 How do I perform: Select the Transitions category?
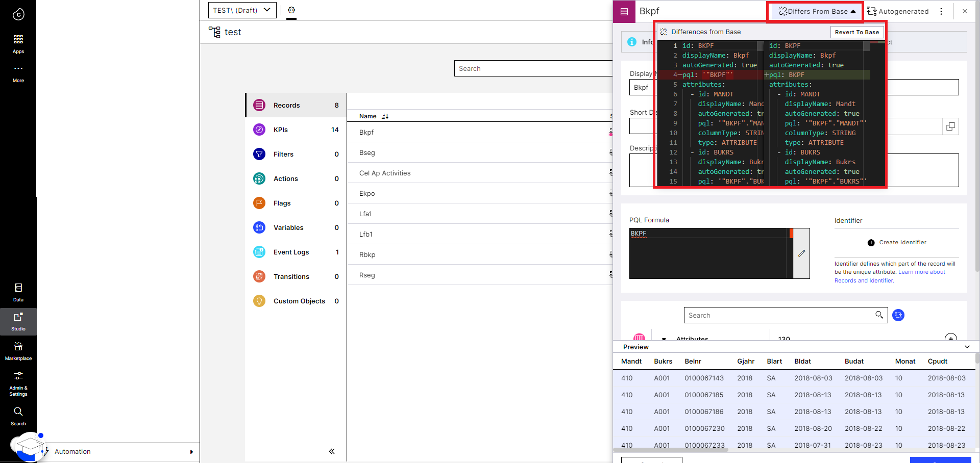click(296, 276)
